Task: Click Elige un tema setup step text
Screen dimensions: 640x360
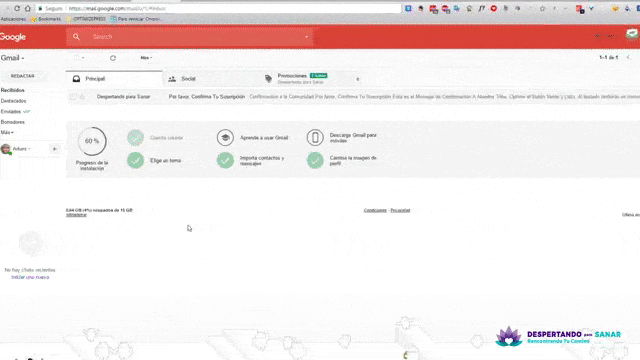Action: tap(165, 160)
